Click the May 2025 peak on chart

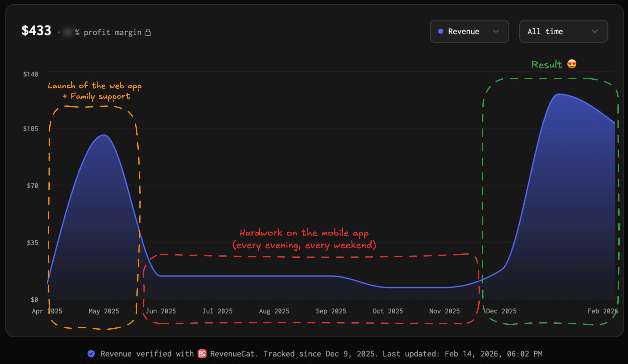coord(104,135)
